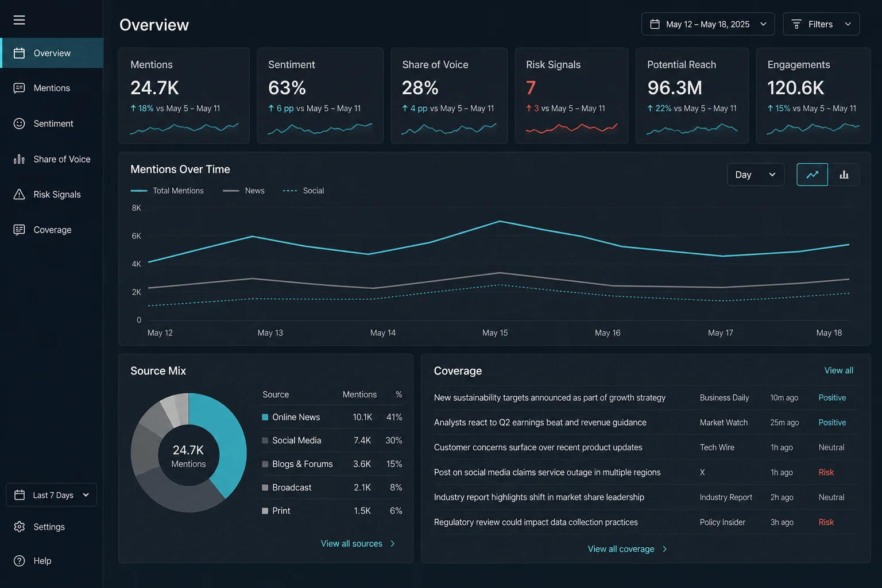
Task: Open regulatory review coverage article
Action: tap(536, 522)
